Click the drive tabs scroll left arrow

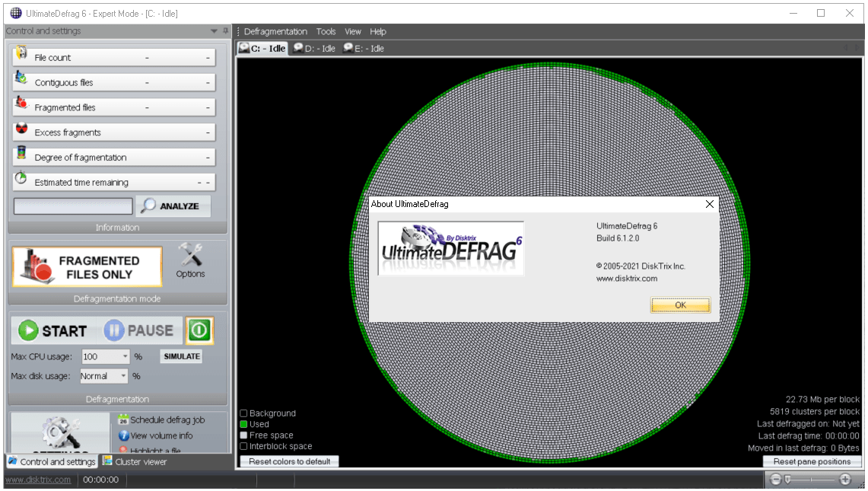(x=845, y=48)
